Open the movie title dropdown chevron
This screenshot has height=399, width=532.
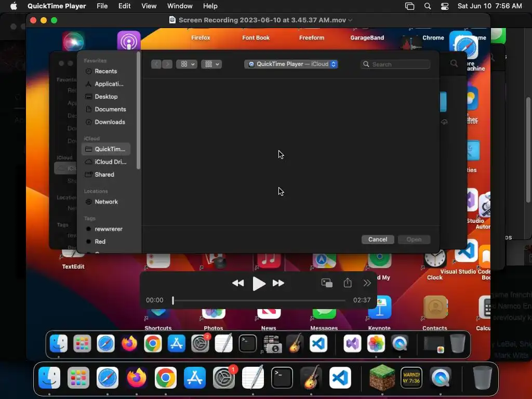tap(350, 20)
